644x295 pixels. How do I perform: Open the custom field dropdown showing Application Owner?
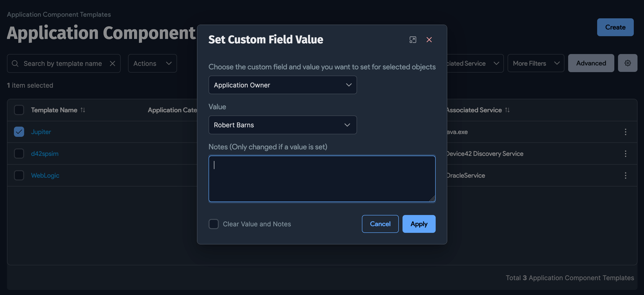coord(283,85)
